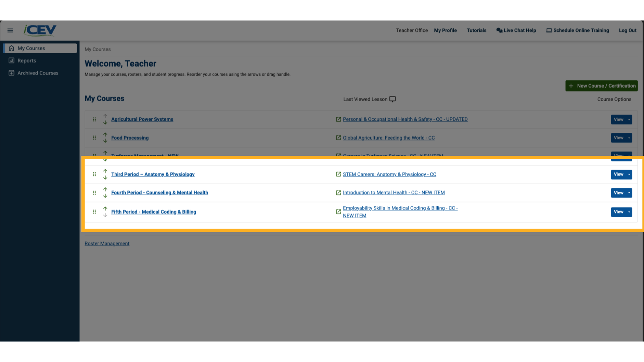Viewport: 644px width, 362px height.
Task: Click the View button for Food Processing
Action: point(619,137)
